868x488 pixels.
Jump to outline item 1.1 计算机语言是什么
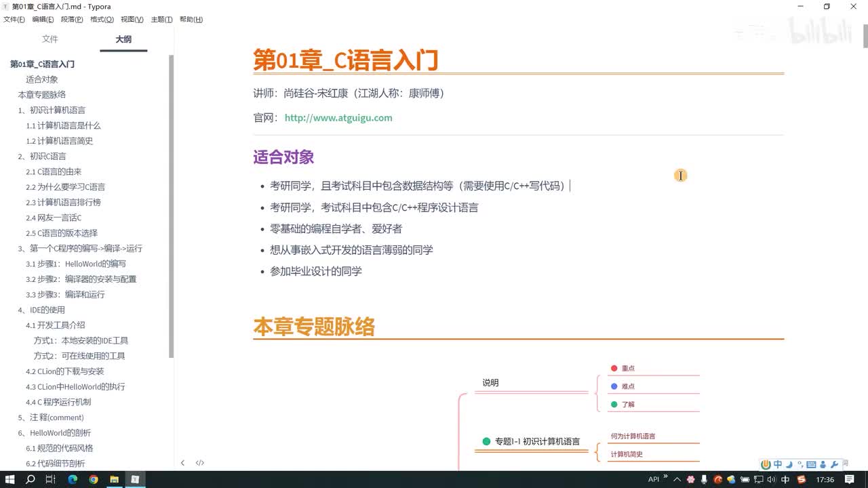pyautogui.click(x=63, y=125)
